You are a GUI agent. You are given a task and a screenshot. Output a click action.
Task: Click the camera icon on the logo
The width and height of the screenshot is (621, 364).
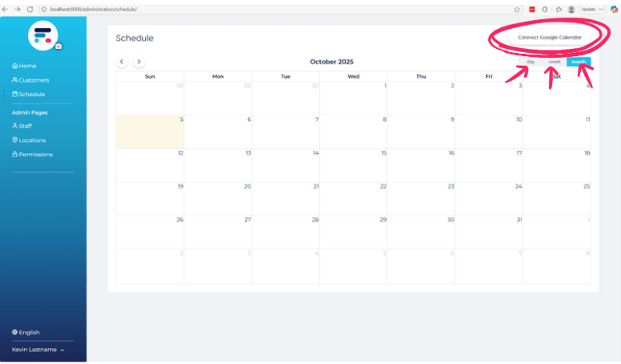point(59,47)
